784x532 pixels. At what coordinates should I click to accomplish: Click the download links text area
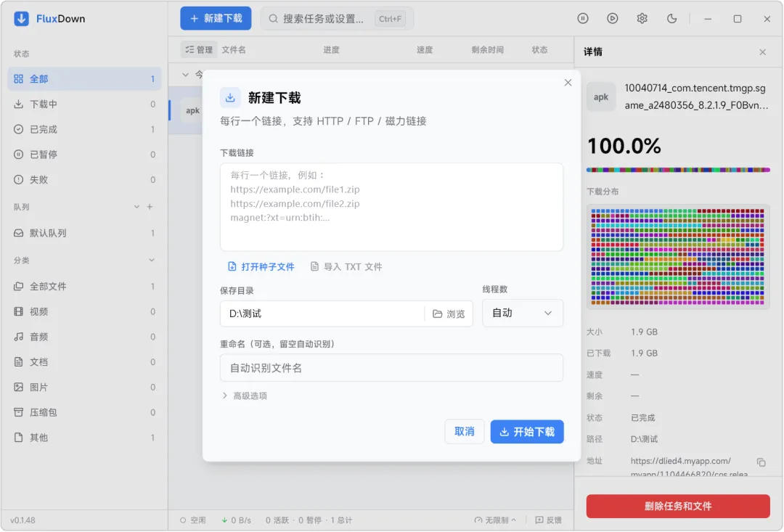(x=391, y=207)
